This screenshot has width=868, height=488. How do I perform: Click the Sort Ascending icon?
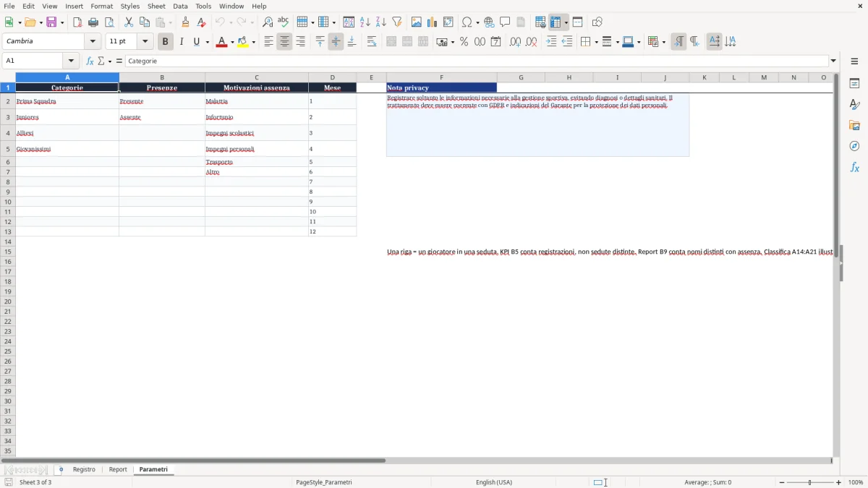click(365, 22)
